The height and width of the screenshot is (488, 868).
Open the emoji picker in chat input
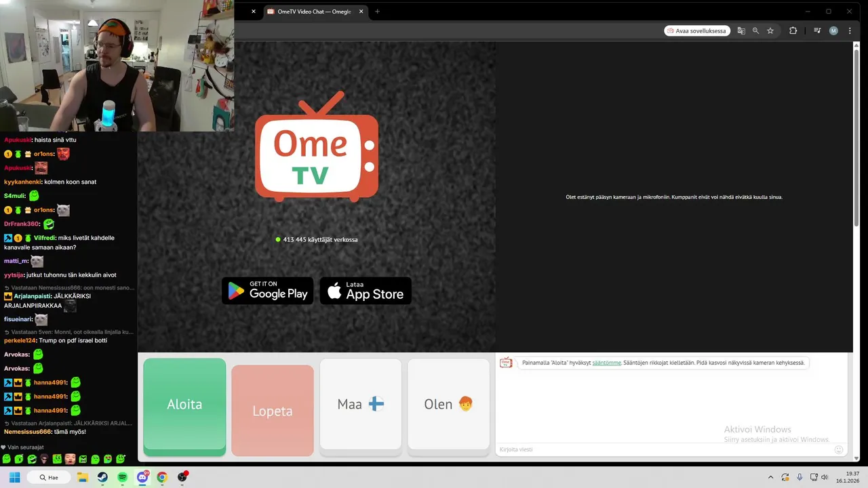tap(839, 449)
